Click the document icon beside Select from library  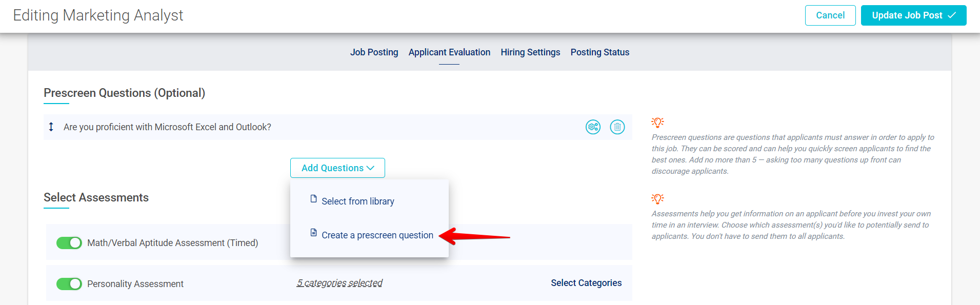pos(313,199)
